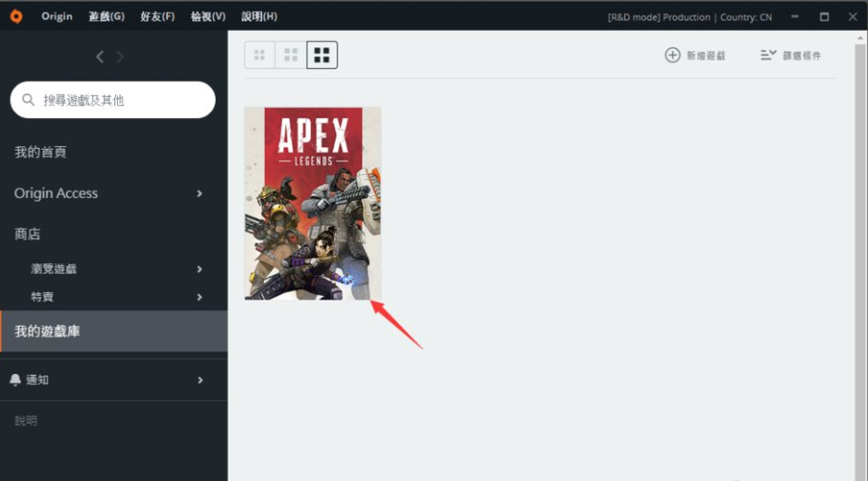Focus the 搜尋遊戲及其他 search field

[x=113, y=100]
